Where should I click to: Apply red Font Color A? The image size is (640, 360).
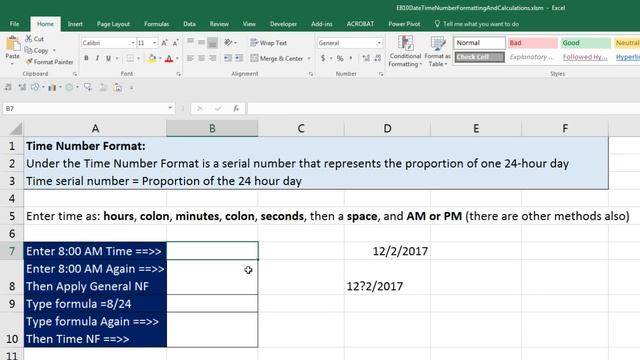point(169,58)
